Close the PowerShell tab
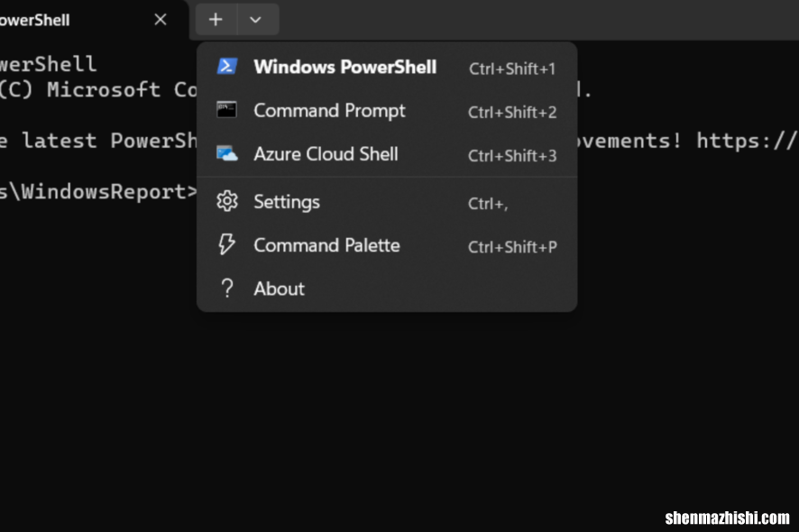799x532 pixels. pyautogui.click(x=161, y=20)
